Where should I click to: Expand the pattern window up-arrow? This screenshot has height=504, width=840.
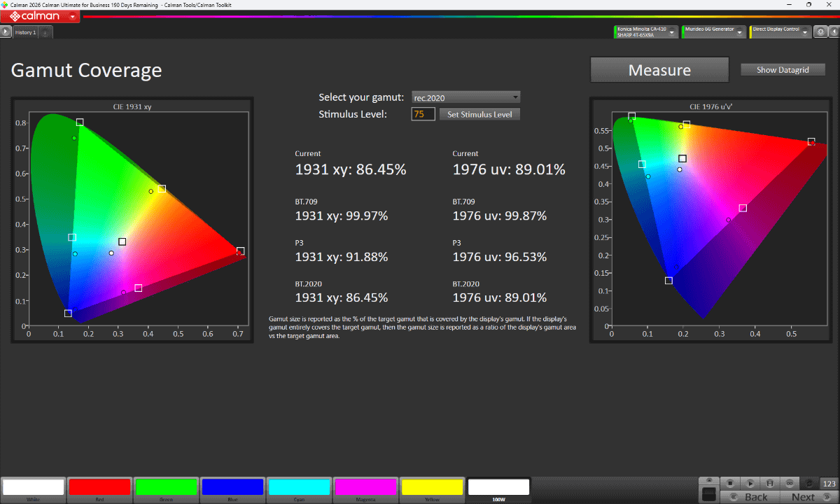[x=709, y=480]
